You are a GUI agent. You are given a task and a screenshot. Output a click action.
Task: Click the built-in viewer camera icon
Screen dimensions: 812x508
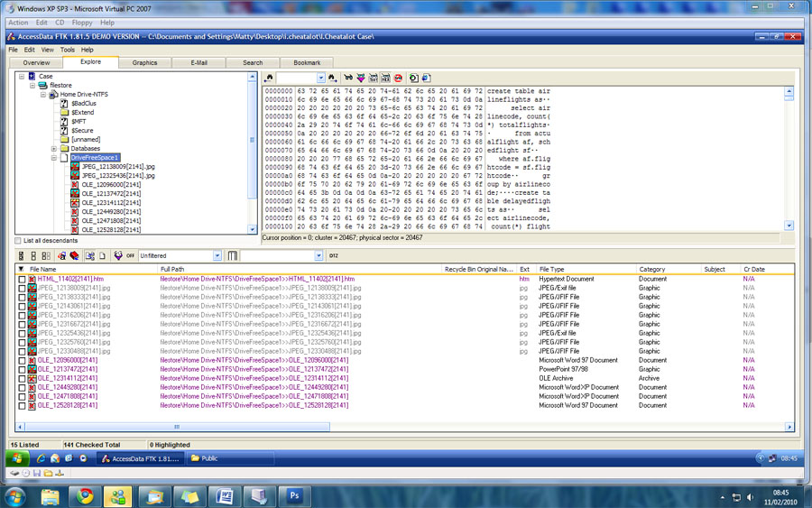coord(414,79)
